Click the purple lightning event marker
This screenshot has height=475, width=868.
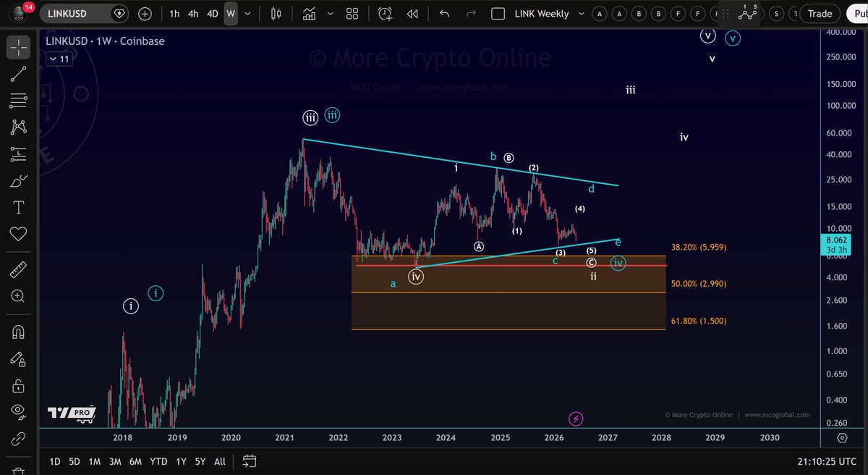(576, 419)
